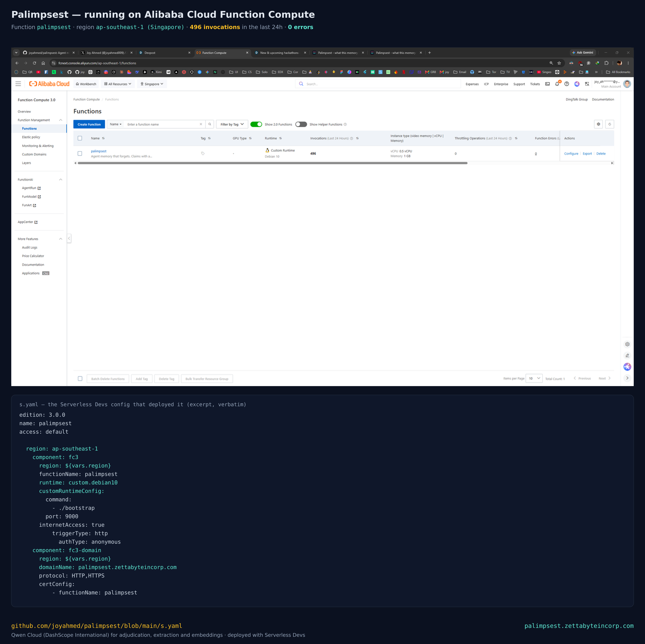Open Singapore region dropdown
Image resolution: width=645 pixels, height=644 pixels.
click(x=152, y=84)
